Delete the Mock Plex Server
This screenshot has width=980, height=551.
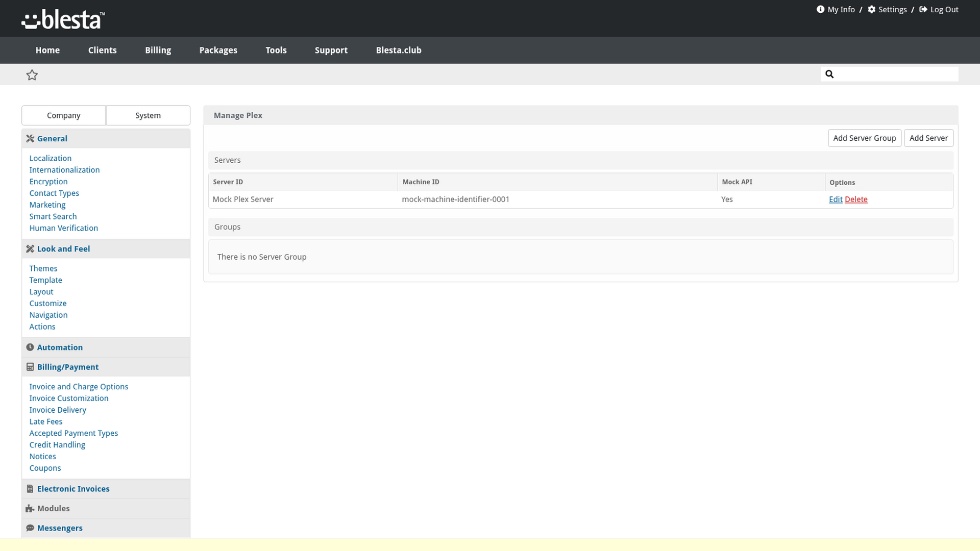tap(856, 199)
